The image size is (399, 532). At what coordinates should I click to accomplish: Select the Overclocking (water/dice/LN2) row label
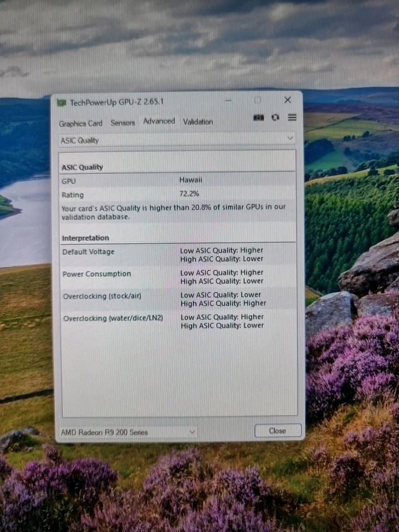click(x=113, y=318)
